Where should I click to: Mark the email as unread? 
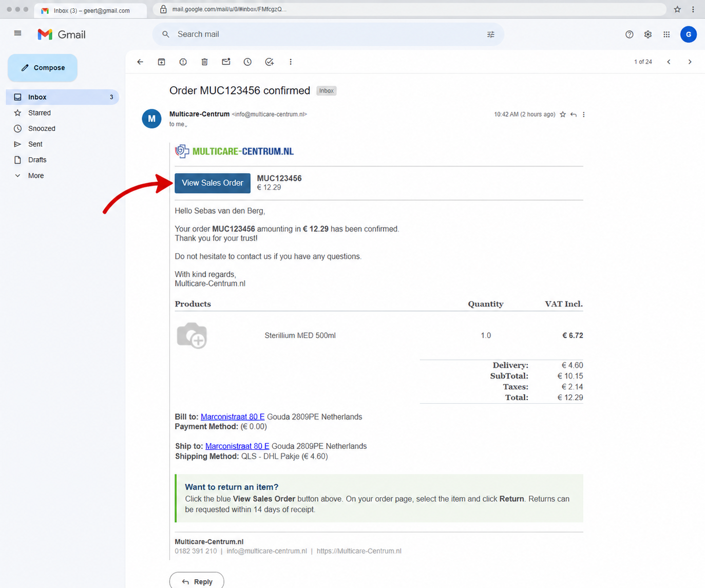(226, 62)
